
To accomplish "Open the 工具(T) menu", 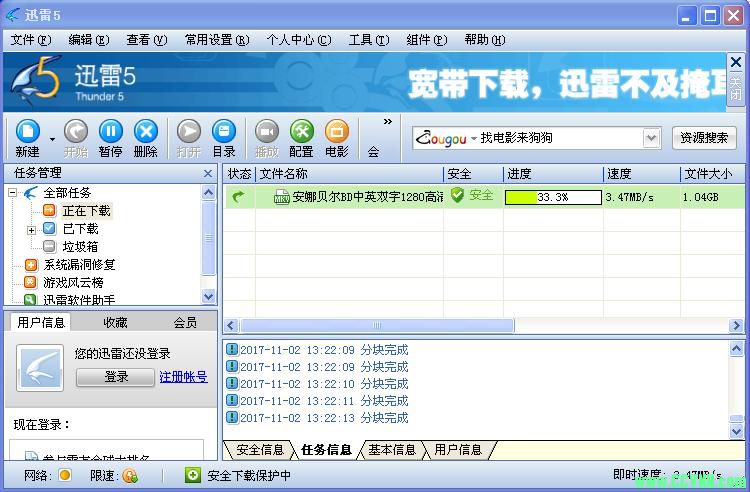I will [x=368, y=40].
